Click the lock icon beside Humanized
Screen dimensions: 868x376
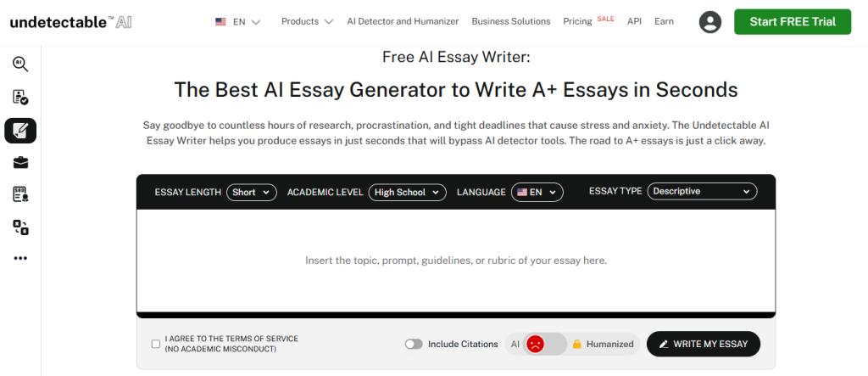[x=576, y=344]
